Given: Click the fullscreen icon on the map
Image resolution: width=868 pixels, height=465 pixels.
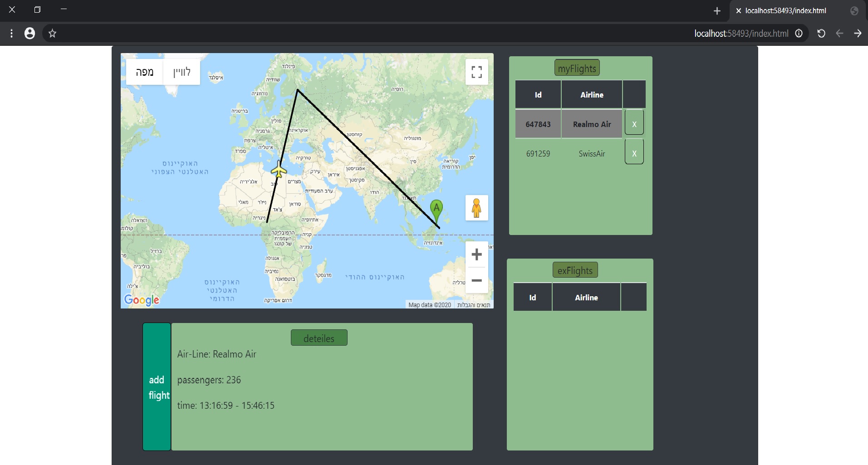Looking at the screenshot, I should click(476, 71).
